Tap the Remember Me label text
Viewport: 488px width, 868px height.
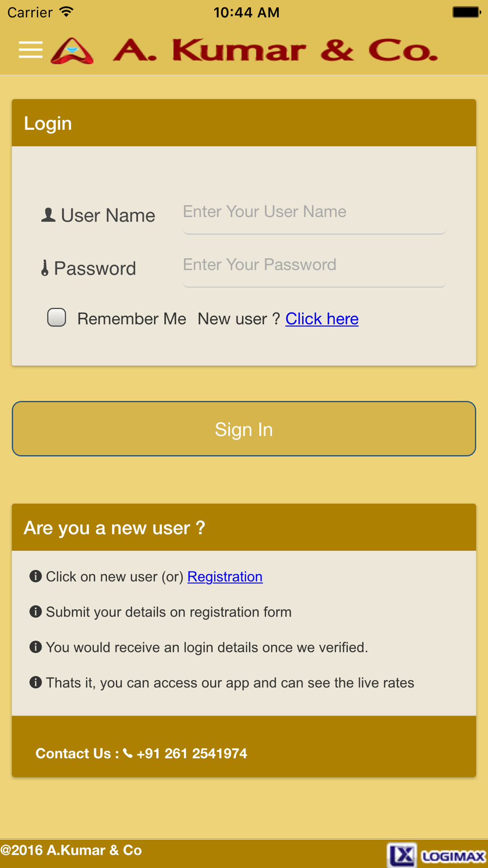[x=131, y=319]
